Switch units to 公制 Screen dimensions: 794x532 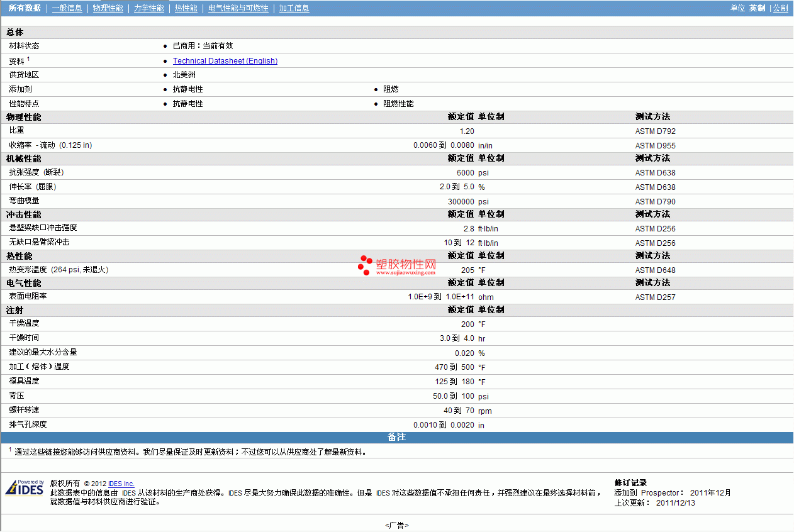coord(780,8)
